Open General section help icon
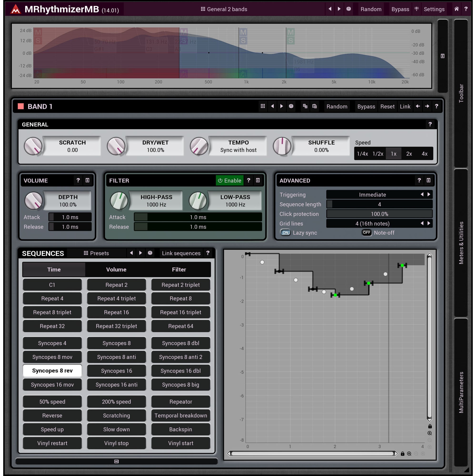The height and width of the screenshot is (476, 476). pyautogui.click(x=430, y=124)
